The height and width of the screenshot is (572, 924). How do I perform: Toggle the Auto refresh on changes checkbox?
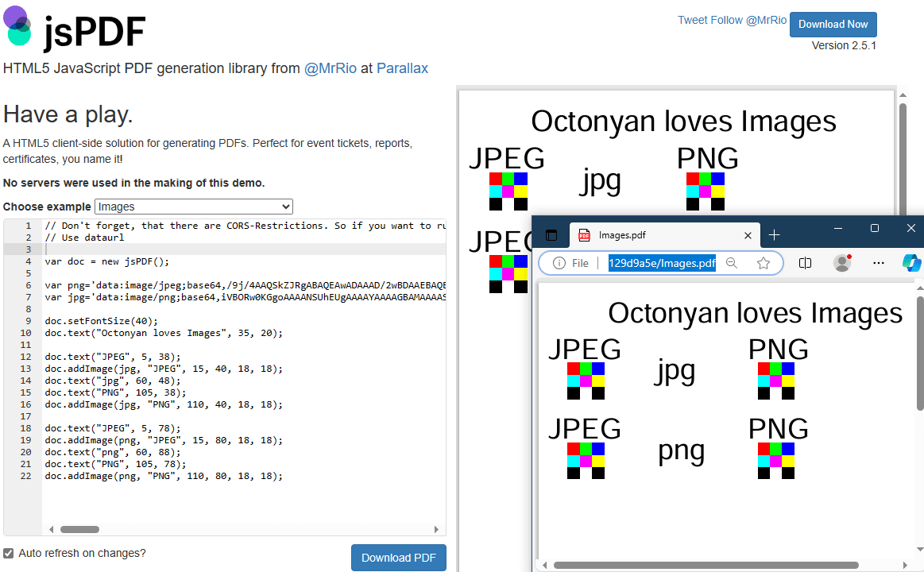pyautogui.click(x=8, y=553)
